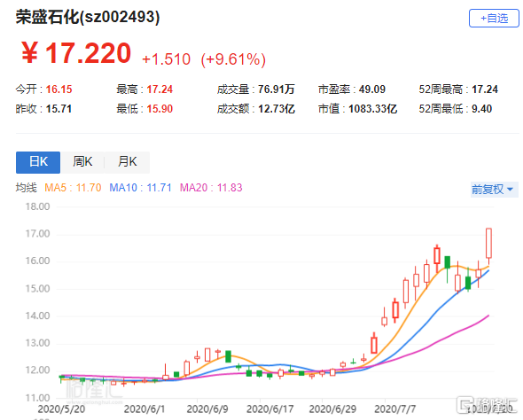This screenshot has width=523, height=420.
Task: Switch to the 周K weekly chart tab
Action: 82,162
